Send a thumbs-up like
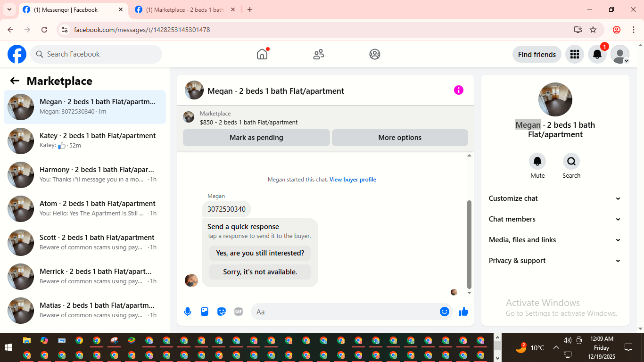Screen dimensions: 644x362 (x=463, y=312)
